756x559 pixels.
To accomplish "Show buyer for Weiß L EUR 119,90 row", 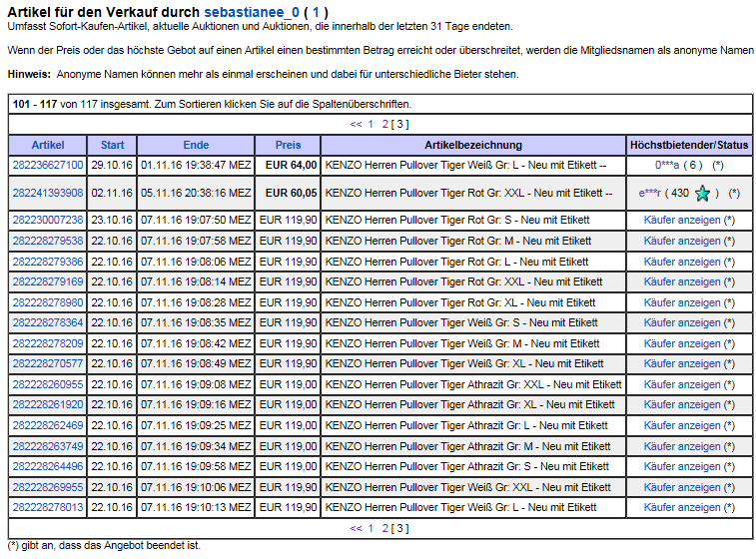I will 682,507.
